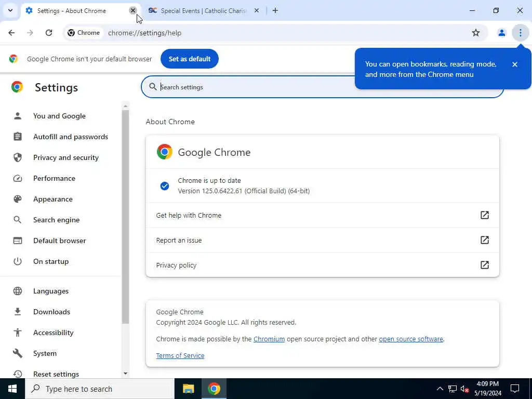Viewport: 532px width, 399px height.
Task: Click the Downloads arrow icon
Action: (17, 312)
